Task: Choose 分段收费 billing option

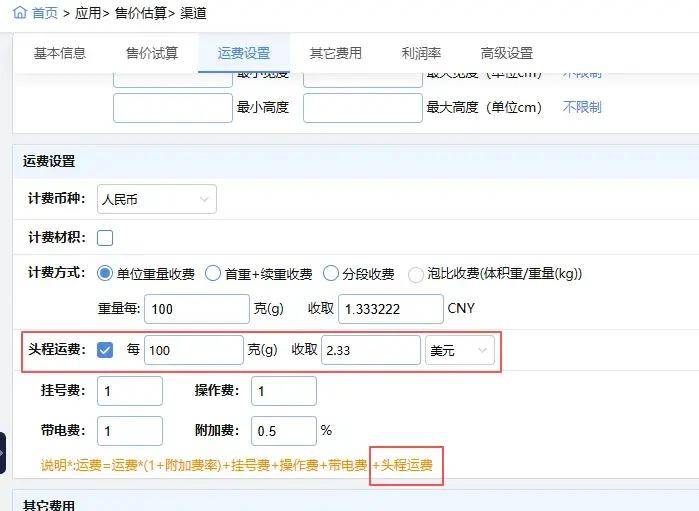Action: [332, 273]
